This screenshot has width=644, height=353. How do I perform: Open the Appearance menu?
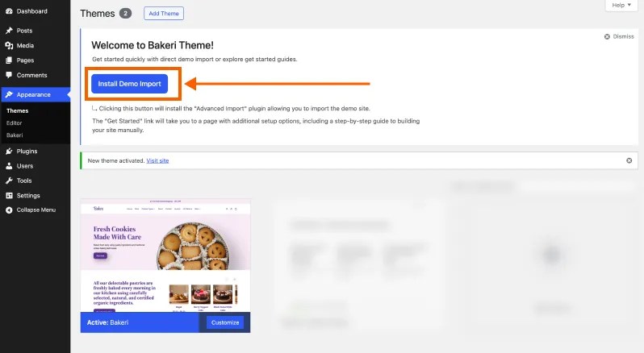[x=33, y=94]
